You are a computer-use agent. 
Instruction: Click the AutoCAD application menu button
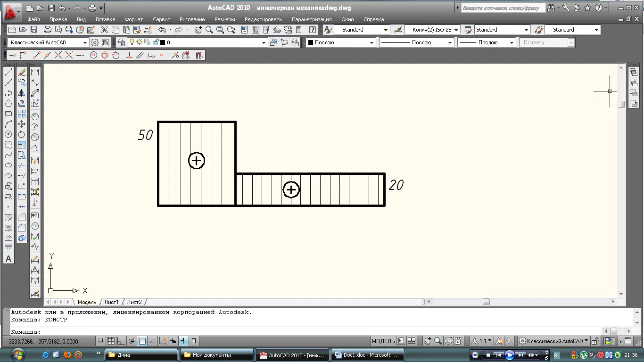tap(12, 11)
